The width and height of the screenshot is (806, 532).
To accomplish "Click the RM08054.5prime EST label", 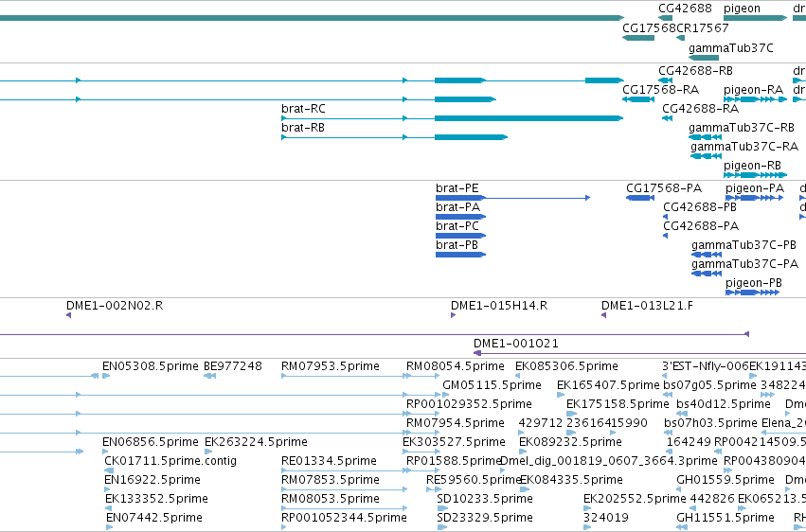I will point(456,366).
